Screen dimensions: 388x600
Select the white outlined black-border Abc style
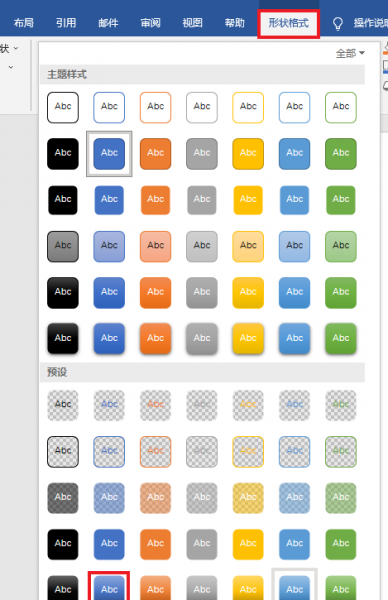(63, 107)
